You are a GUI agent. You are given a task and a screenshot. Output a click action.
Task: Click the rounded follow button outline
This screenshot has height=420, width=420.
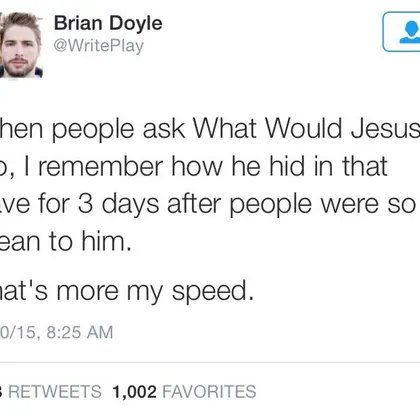pyautogui.click(x=402, y=32)
